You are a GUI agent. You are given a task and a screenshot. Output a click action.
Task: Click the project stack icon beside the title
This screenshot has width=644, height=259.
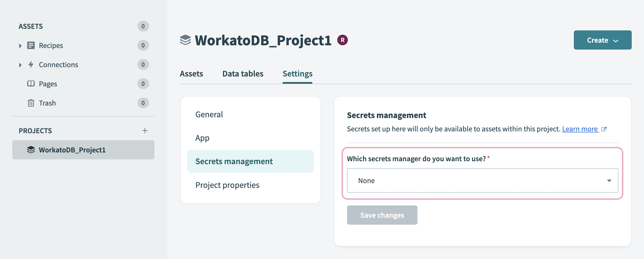(186, 40)
